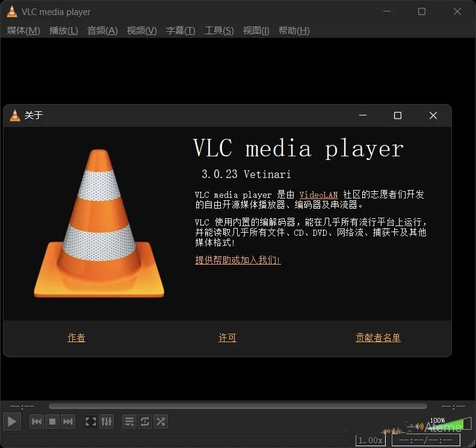Maximize the 关于 dialog
Viewport: 476px width, 448px height.
(398, 115)
